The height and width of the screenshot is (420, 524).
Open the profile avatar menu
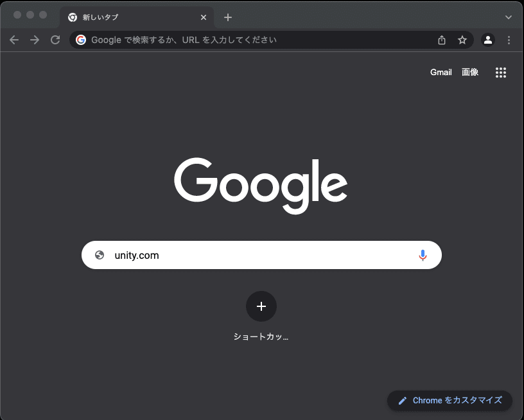[488, 40]
